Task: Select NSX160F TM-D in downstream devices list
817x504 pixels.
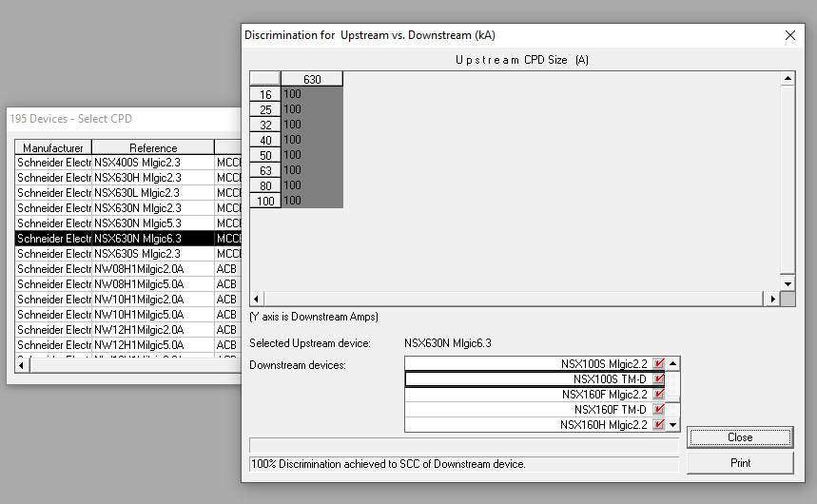Action: coord(535,409)
